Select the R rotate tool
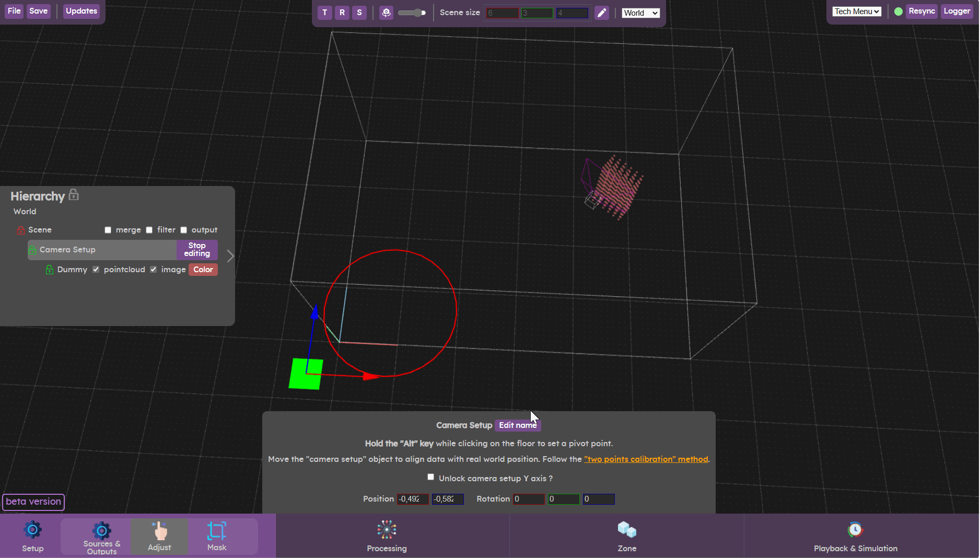Screen dimensions: 980x558 (342, 13)
